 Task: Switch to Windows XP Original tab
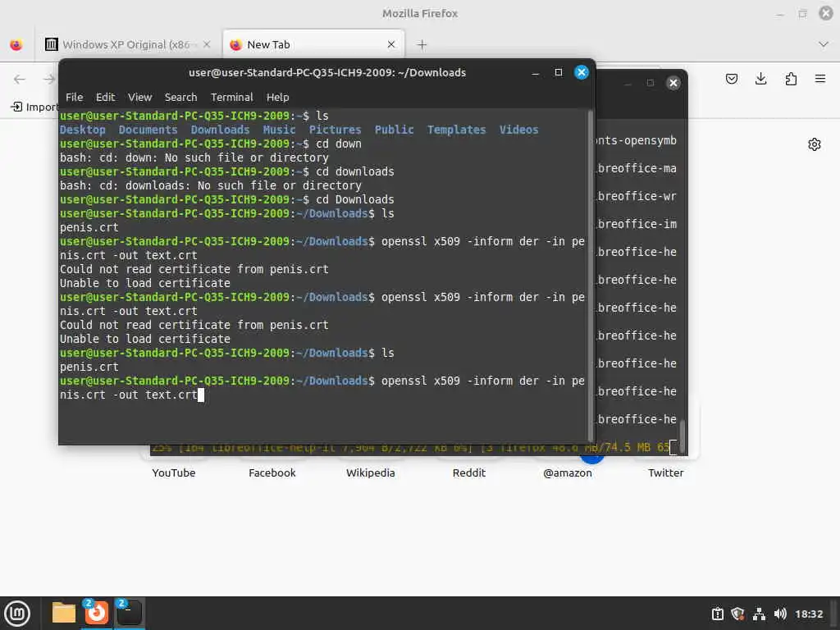pos(127,44)
